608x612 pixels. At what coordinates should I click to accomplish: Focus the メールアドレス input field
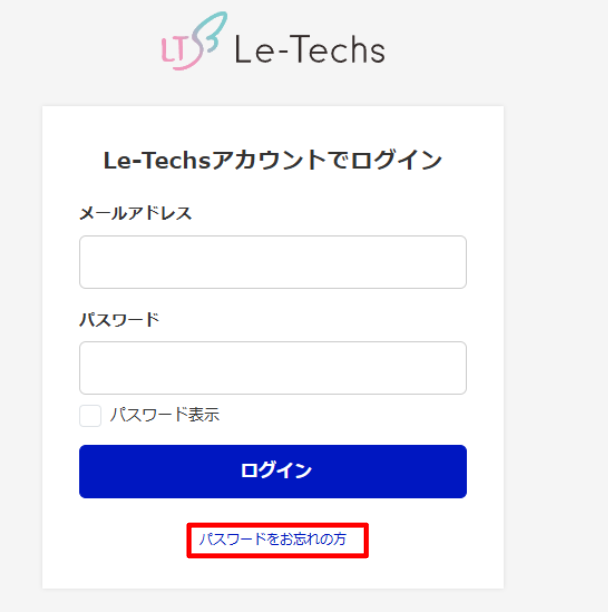click(273, 262)
